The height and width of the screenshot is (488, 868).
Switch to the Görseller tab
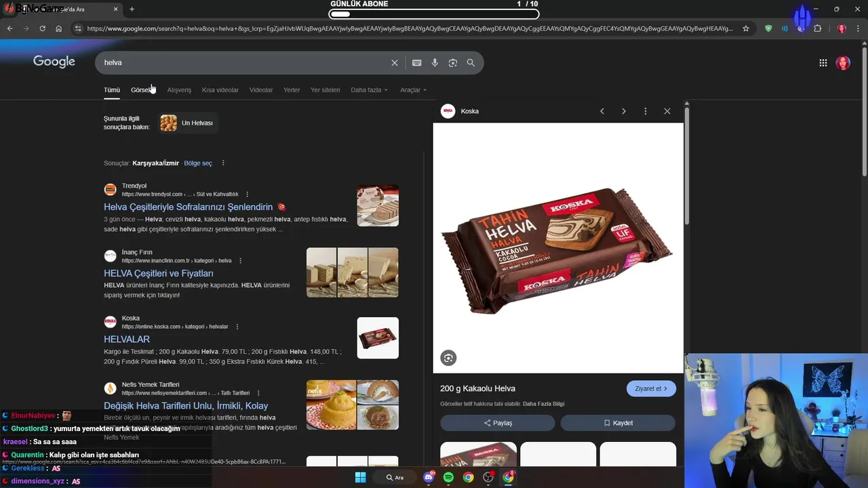click(x=143, y=90)
